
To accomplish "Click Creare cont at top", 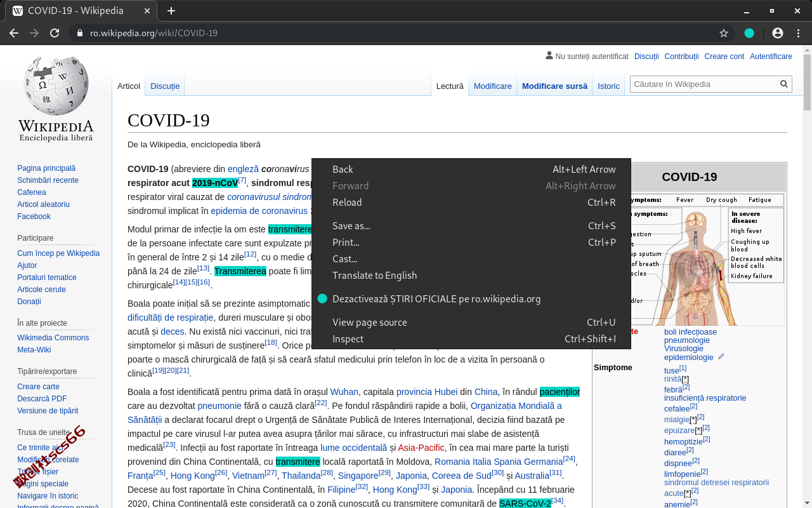I will [724, 57].
